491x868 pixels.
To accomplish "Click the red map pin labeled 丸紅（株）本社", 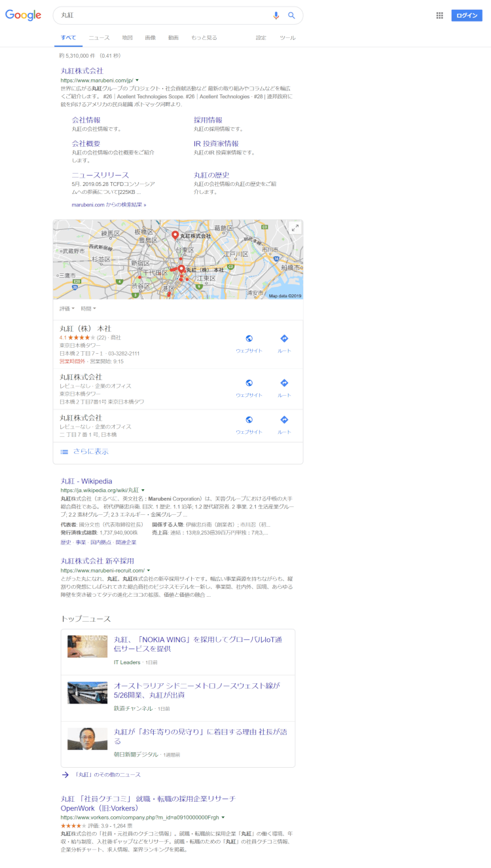I will (181, 269).
